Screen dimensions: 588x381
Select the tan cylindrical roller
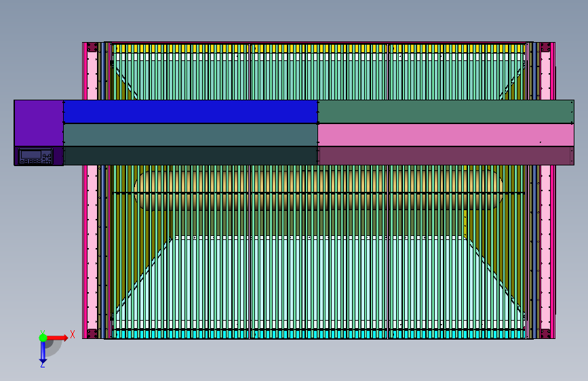click(x=319, y=190)
